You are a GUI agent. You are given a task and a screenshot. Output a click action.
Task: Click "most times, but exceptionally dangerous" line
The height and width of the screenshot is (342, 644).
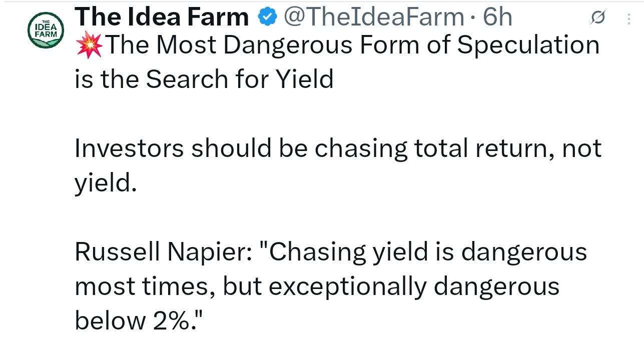click(x=317, y=286)
